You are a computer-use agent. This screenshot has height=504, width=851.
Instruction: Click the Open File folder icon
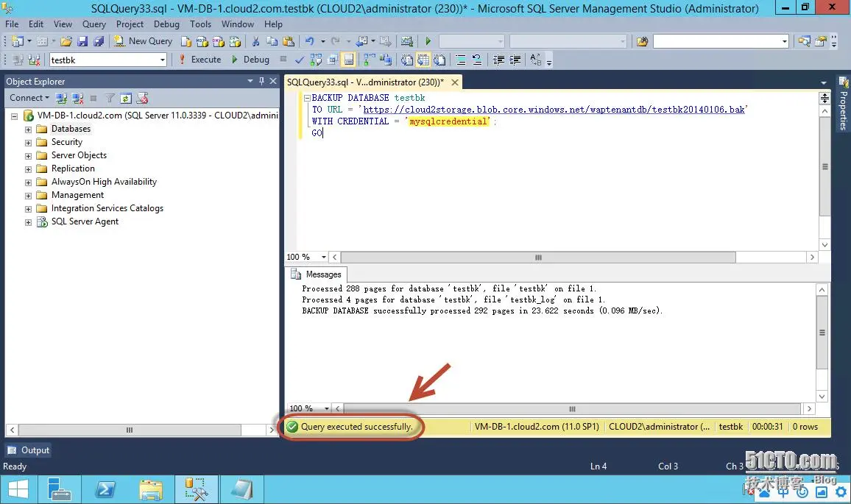point(66,41)
